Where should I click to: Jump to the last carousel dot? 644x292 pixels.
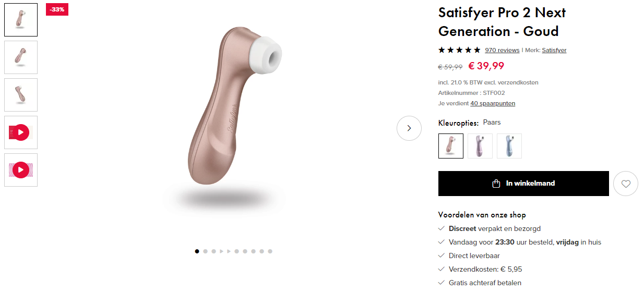coord(270,251)
